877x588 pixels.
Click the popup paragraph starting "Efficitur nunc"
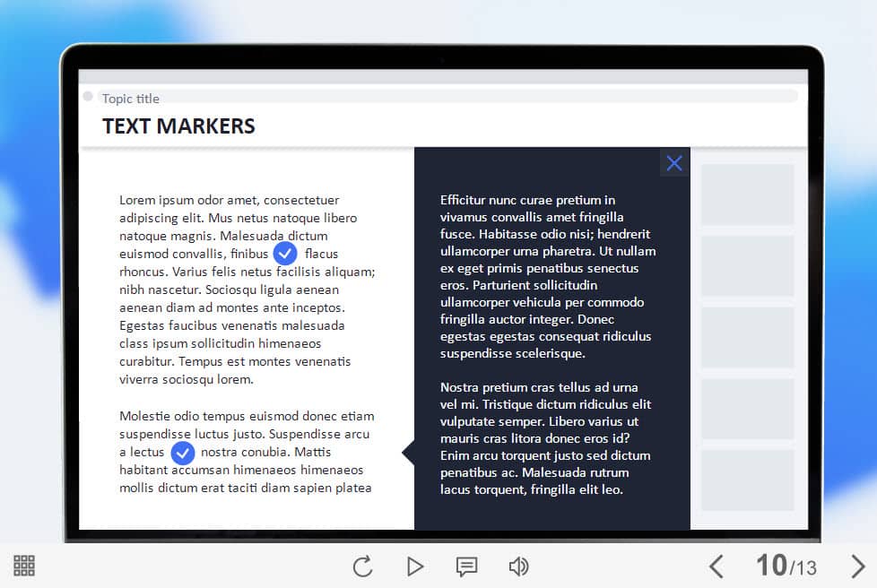pyautogui.click(x=547, y=276)
